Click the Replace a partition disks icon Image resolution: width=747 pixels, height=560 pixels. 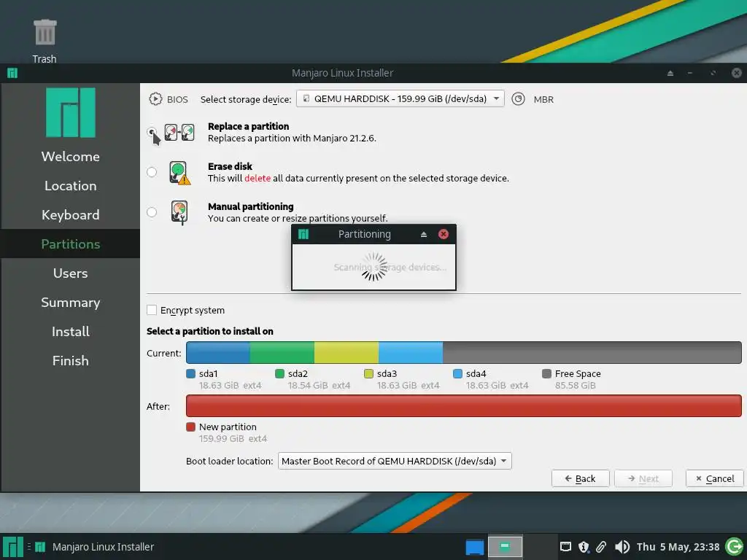point(179,132)
